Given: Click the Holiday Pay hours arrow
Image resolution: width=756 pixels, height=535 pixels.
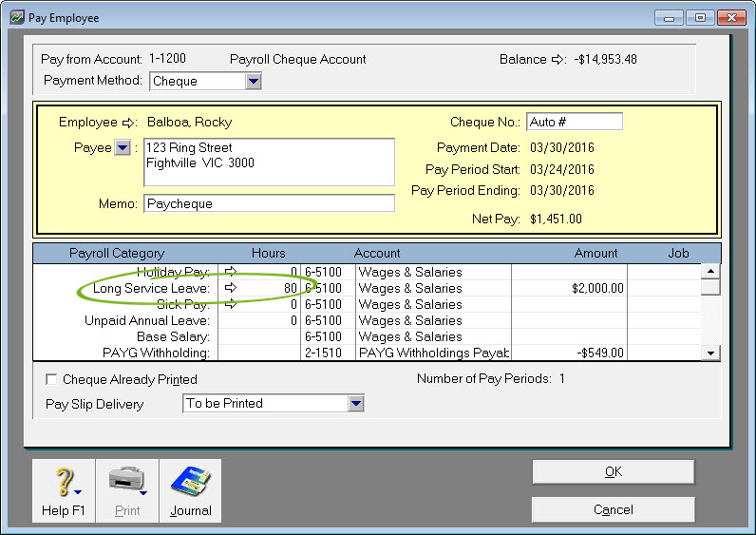Looking at the screenshot, I should [230, 272].
